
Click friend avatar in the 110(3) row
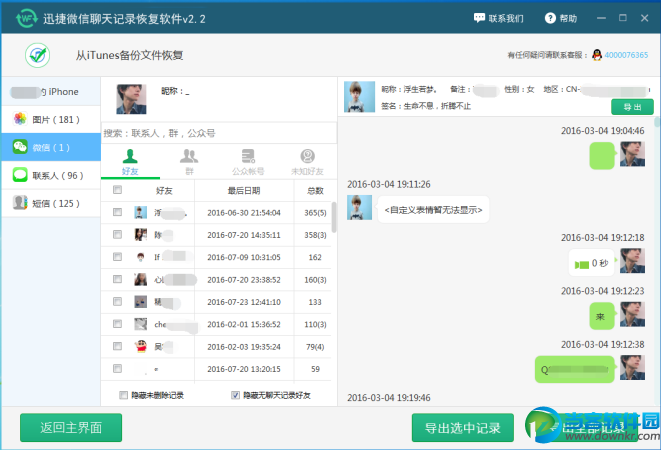[x=140, y=324]
